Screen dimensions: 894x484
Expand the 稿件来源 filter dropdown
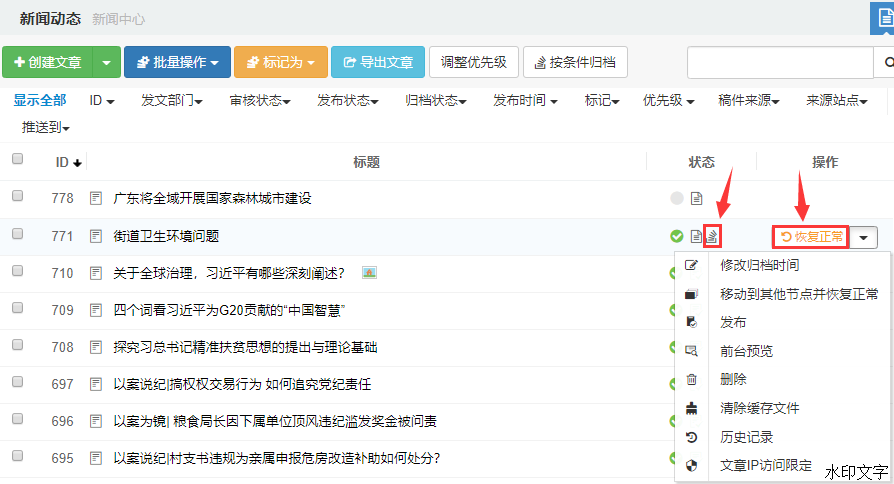point(749,100)
